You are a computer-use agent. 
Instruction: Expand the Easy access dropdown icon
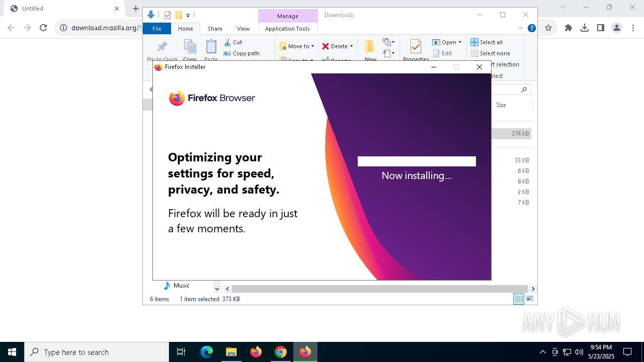coord(389,53)
